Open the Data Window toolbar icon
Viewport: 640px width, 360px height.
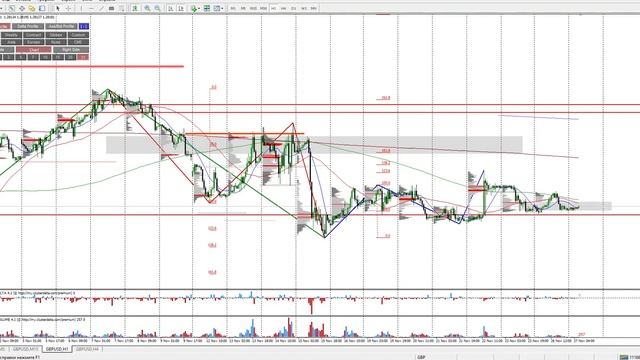coord(22,8)
